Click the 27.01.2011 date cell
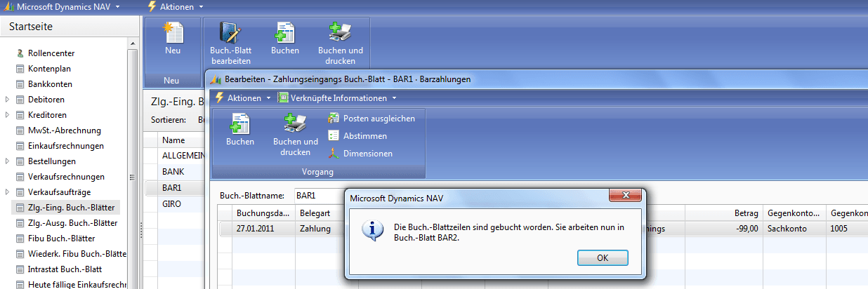Image resolution: width=868 pixels, height=289 pixels. click(265, 228)
